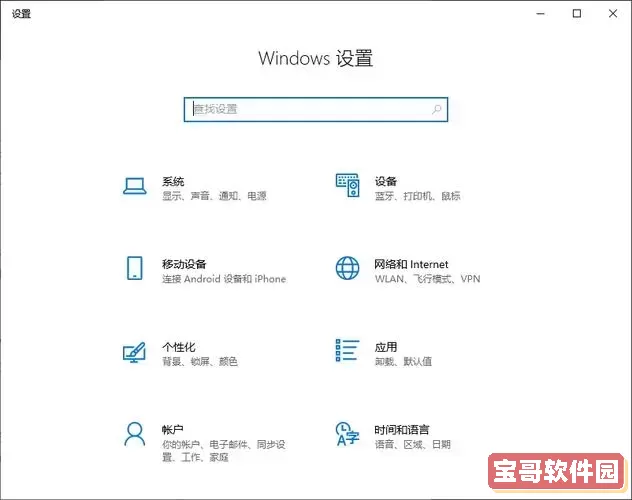Click the person icon for 帐户
The image size is (632, 500).
pos(135,434)
